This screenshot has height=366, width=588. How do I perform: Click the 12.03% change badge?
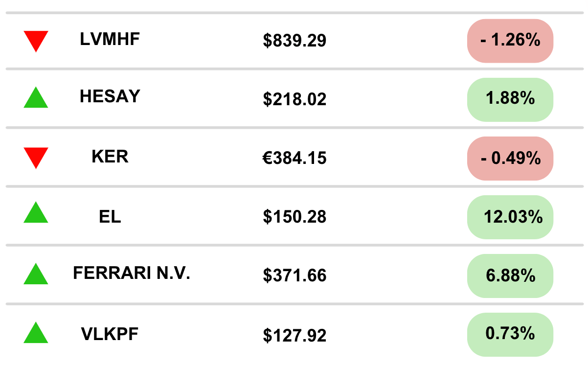[x=510, y=217]
